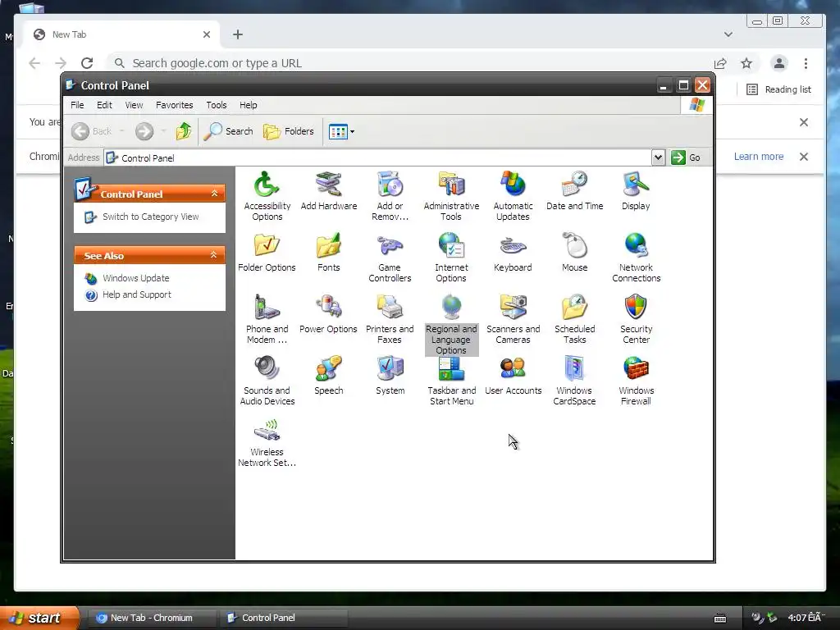Open Windows CardSpace icon
Viewport: 840px width, 630px height.
click(x=574, y=381)
